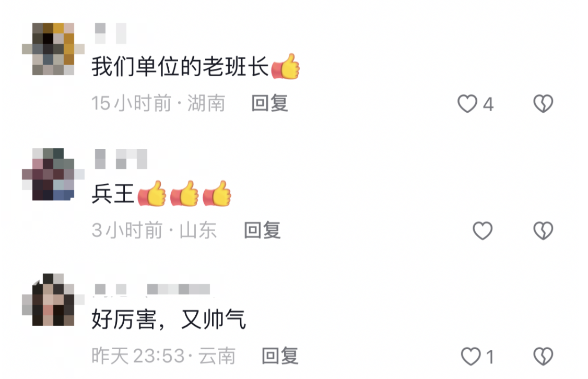Dislike the comment from 湖南 with broken heart
The image size is (588, 379).
tap(543, 104)
